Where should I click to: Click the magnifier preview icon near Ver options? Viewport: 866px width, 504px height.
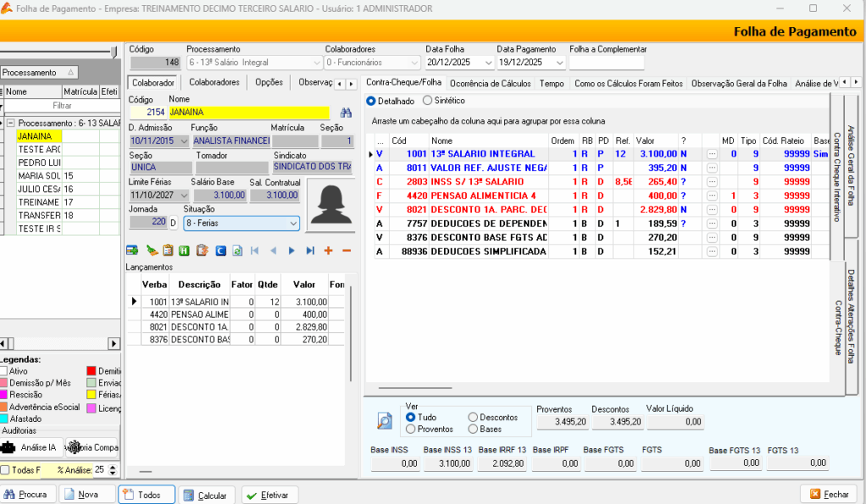click(385, 421)
